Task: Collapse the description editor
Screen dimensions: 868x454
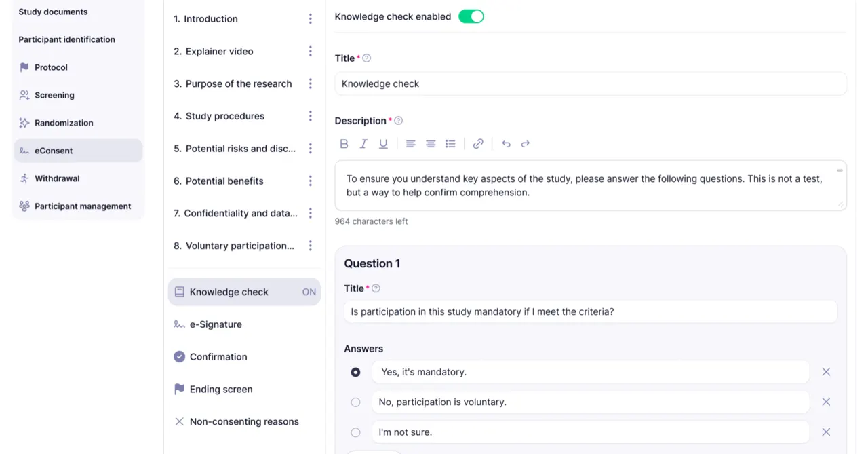Action: tap(840, 170)
